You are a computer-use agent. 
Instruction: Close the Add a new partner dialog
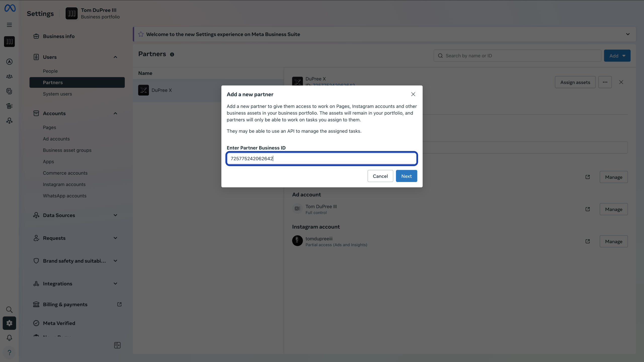click(x=413, y=94)
